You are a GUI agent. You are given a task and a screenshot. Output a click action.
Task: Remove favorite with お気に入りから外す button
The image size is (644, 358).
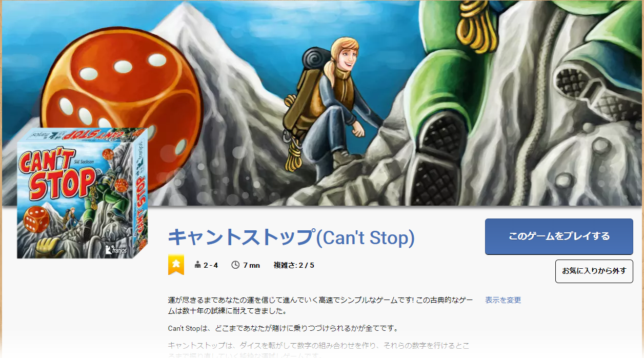click(x=594, y=271)
